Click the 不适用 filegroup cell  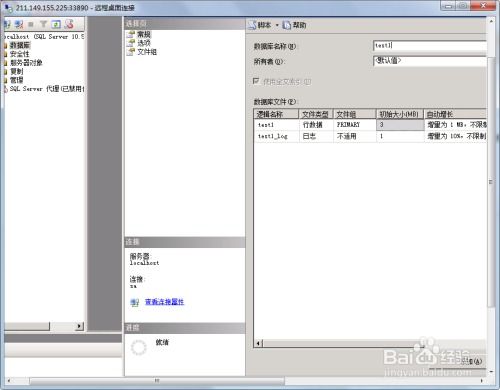point(355,136)
